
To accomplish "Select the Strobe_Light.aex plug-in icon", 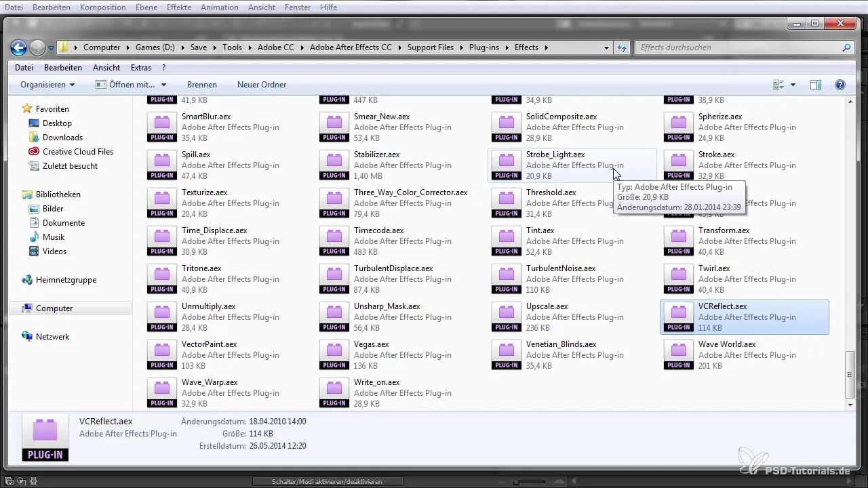I will coord(506,165).
